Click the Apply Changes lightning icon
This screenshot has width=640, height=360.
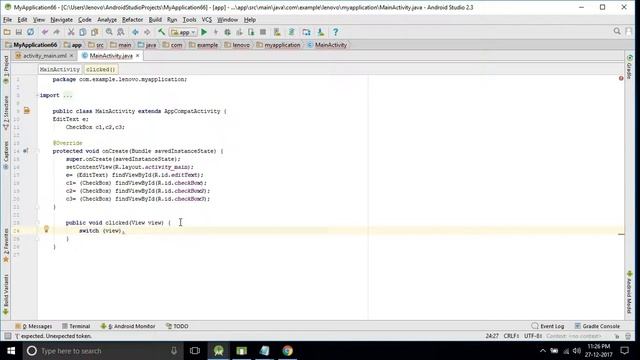coord(216,32)
